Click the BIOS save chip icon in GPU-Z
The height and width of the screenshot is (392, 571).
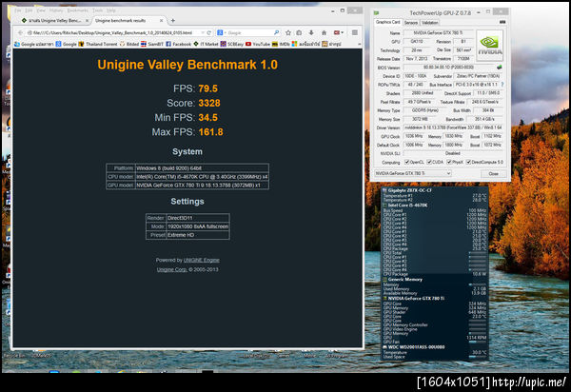pos(499,68)
